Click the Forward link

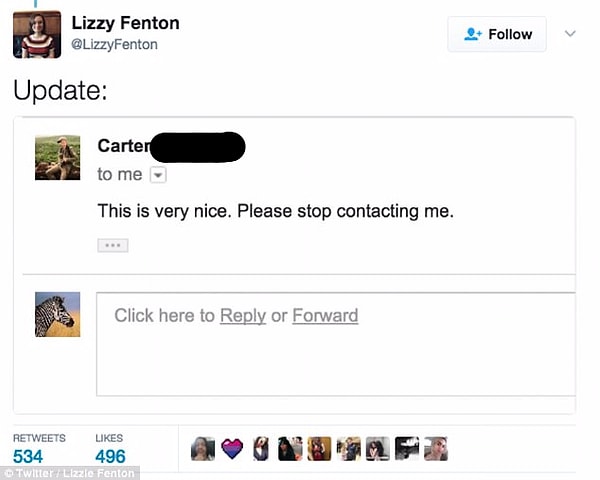(325, 316)
